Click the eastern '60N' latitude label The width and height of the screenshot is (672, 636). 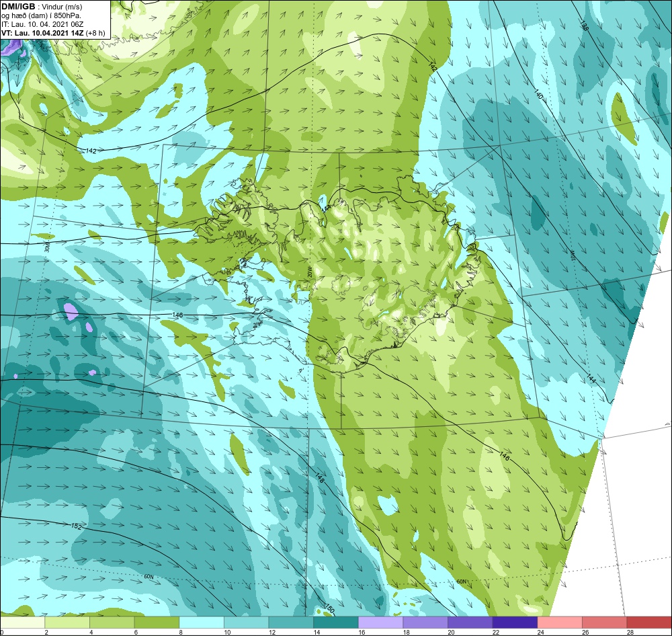tap(461, 582)
